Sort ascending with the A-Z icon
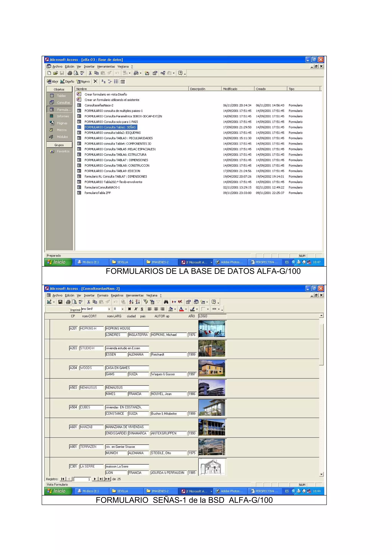The height and width of the screenshot is (555, 392). pyautogui.click(x=131, y=302)
